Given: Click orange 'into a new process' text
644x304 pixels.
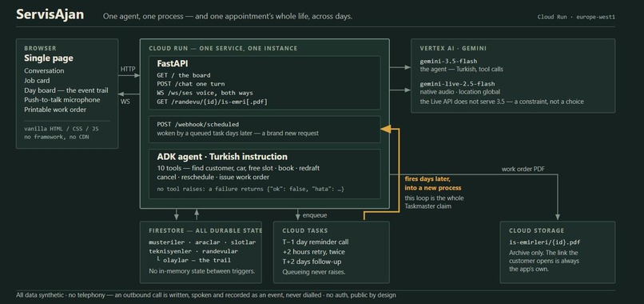Looking at the screenshot, I should pos(433,188).
